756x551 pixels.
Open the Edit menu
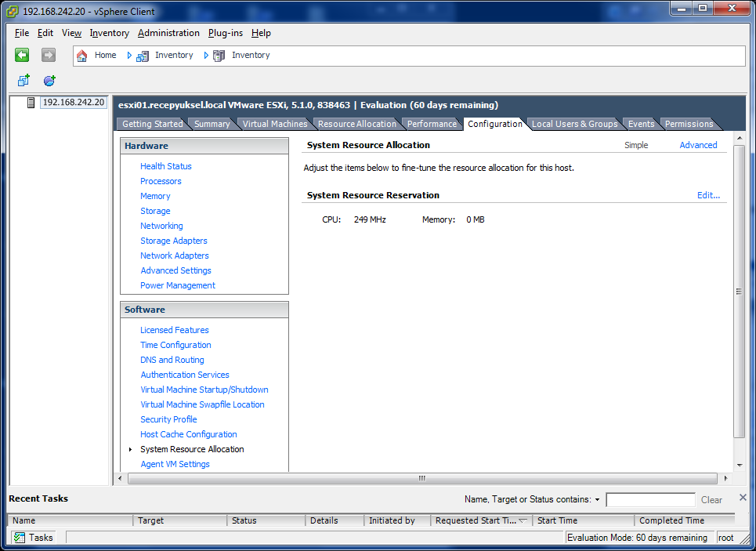(x=45, y=33)
